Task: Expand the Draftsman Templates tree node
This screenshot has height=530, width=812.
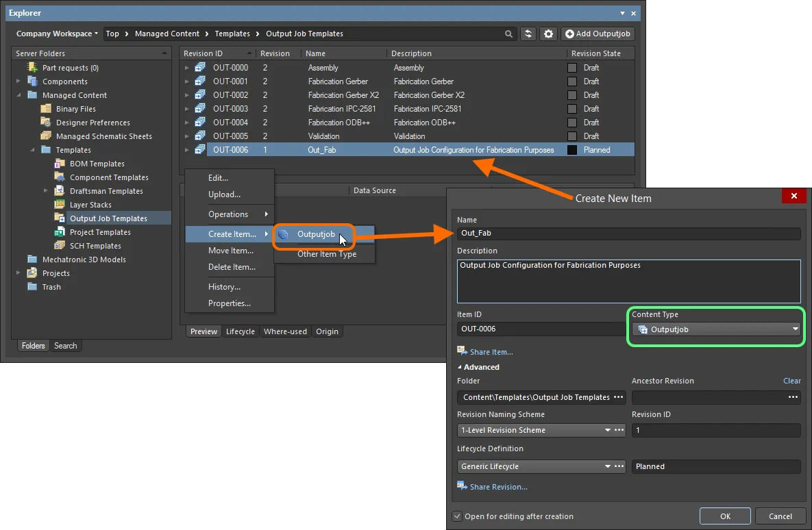Action: 46,191
